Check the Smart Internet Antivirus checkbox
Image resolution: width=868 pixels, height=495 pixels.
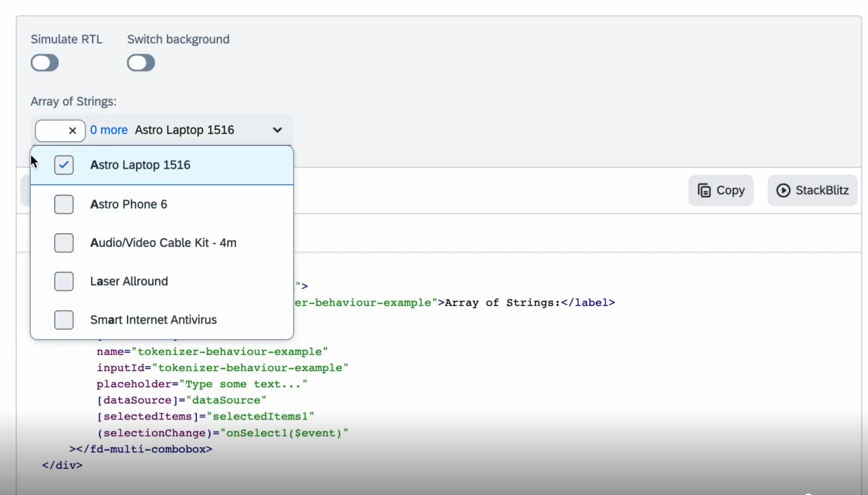tap(64, 319)
